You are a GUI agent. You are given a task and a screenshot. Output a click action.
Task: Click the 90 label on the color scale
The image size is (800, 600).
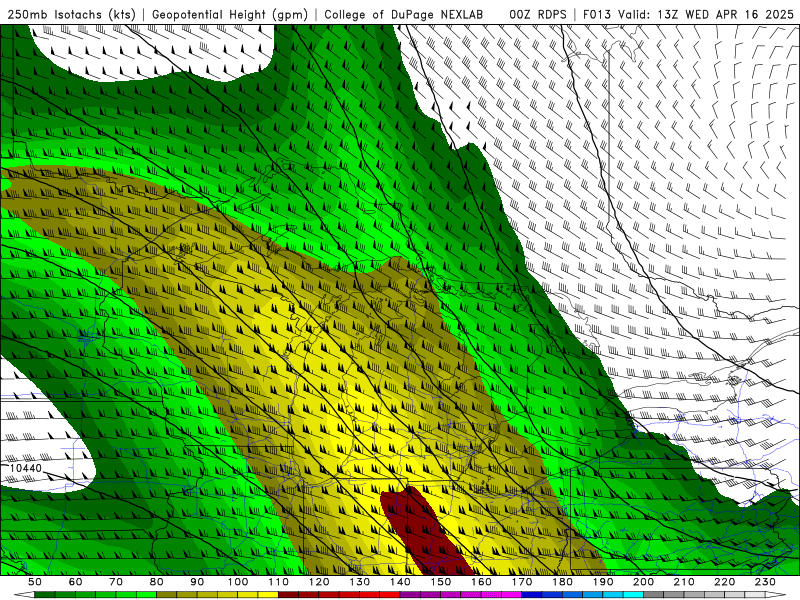[x=197, y=582]
